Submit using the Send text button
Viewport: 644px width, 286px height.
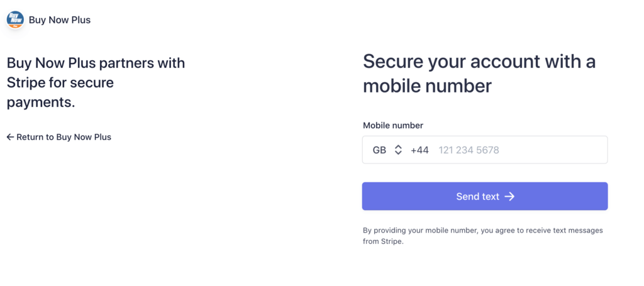click(x=485, y=197)
